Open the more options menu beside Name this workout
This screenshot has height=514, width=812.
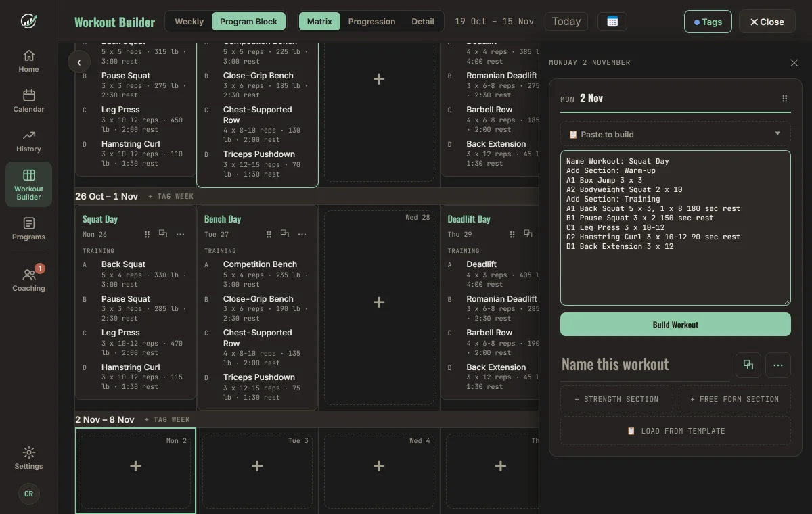pyautogui.click(x=778, y=365)
